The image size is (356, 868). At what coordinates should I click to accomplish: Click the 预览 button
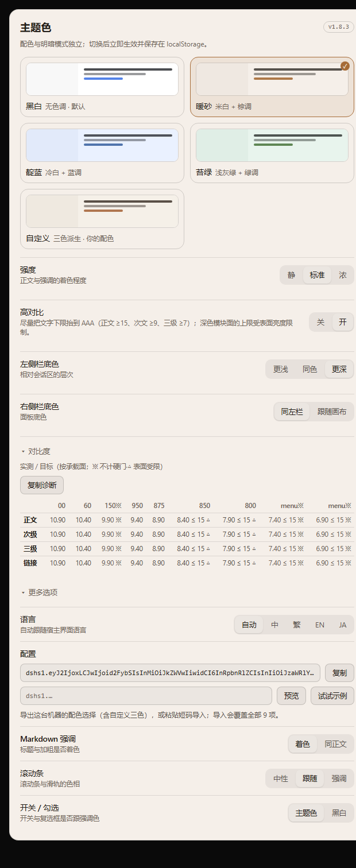tap(291, 696)
